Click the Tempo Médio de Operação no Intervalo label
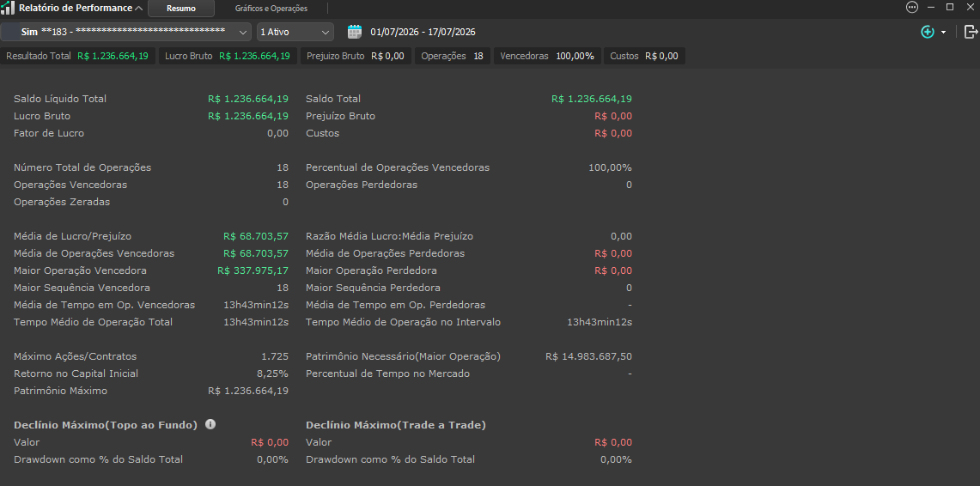This screenshot has width=980, height=486. [x=403, y=322]
